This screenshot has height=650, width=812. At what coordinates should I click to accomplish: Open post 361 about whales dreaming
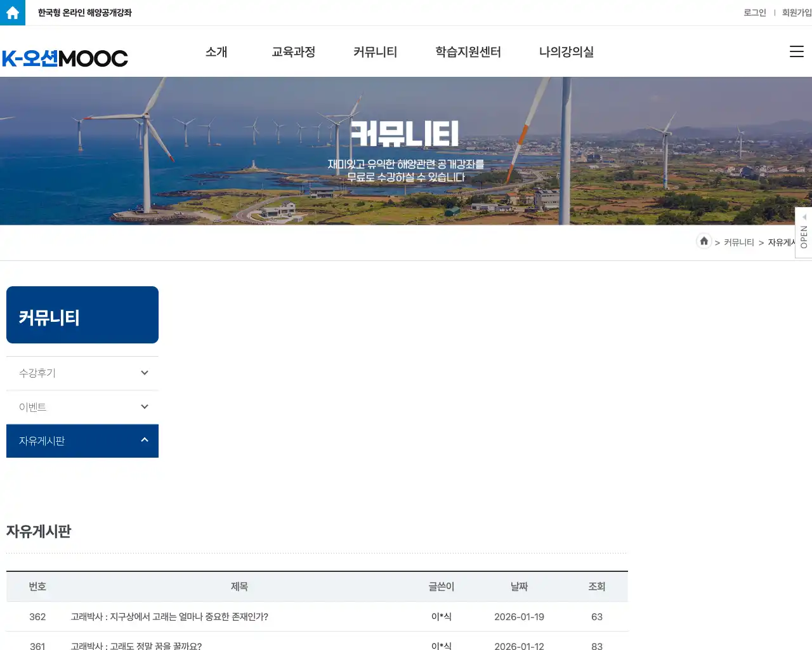click(136, 646)
